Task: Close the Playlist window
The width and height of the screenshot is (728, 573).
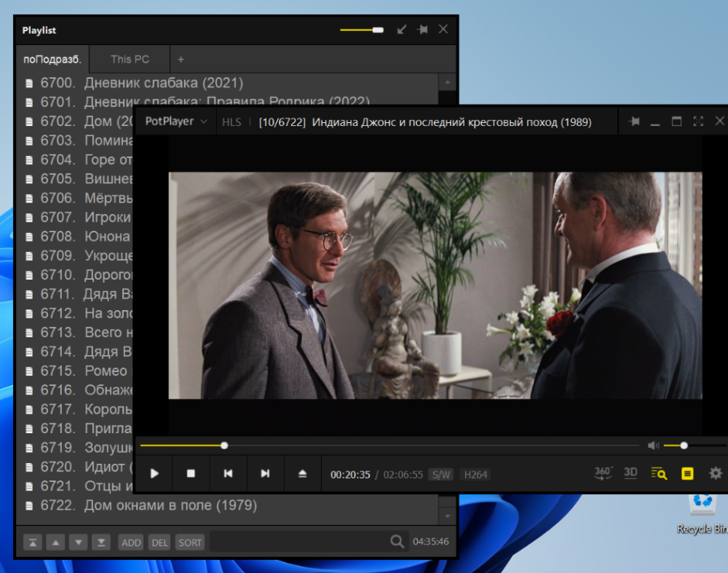Action: click(443, 29)
